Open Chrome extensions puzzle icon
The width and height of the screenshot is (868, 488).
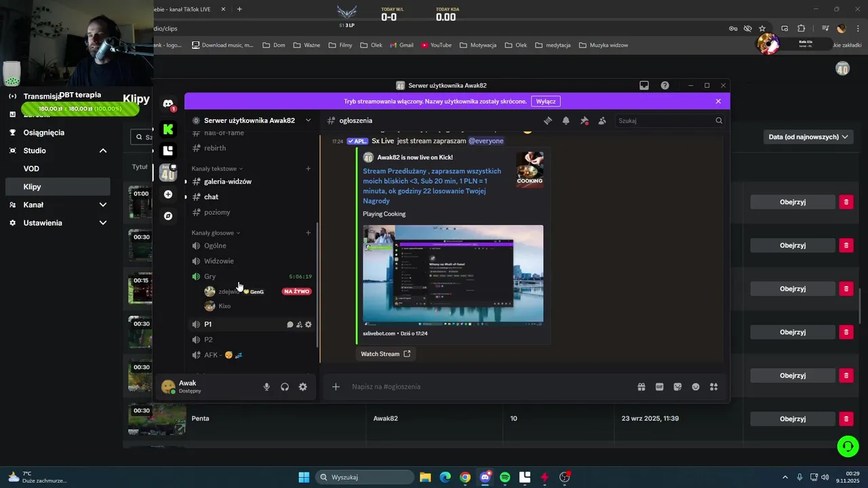pyautogui.click(x=801, y=28)
